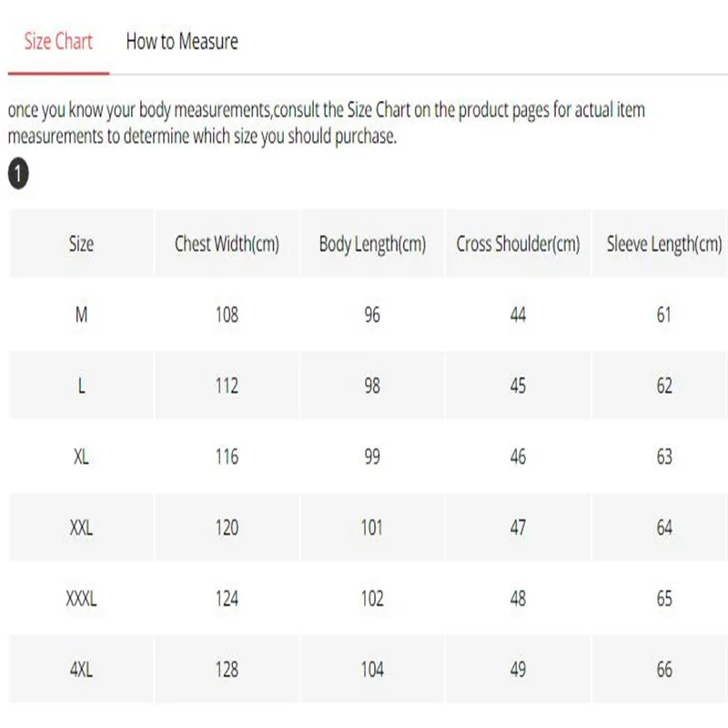Click the L size row label
The image size is (728, 728).
coord(81,386)
